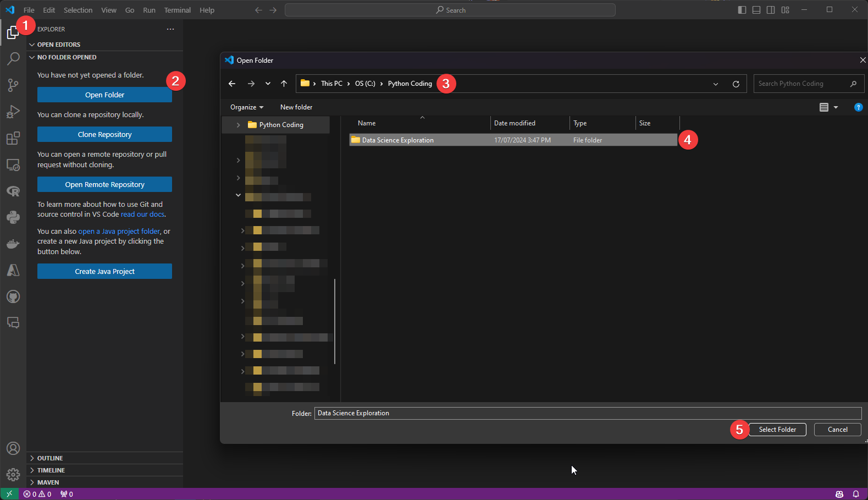Open the Azure icon in activity bar

click(13, 270)
